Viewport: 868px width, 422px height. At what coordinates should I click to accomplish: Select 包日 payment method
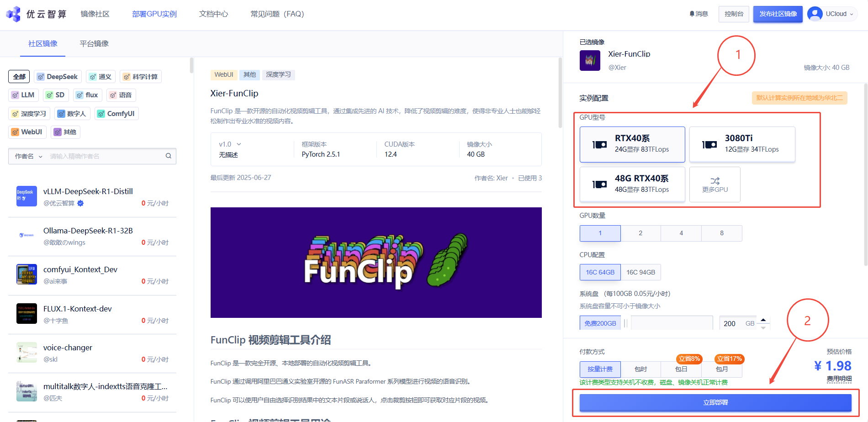click(681, 369)
